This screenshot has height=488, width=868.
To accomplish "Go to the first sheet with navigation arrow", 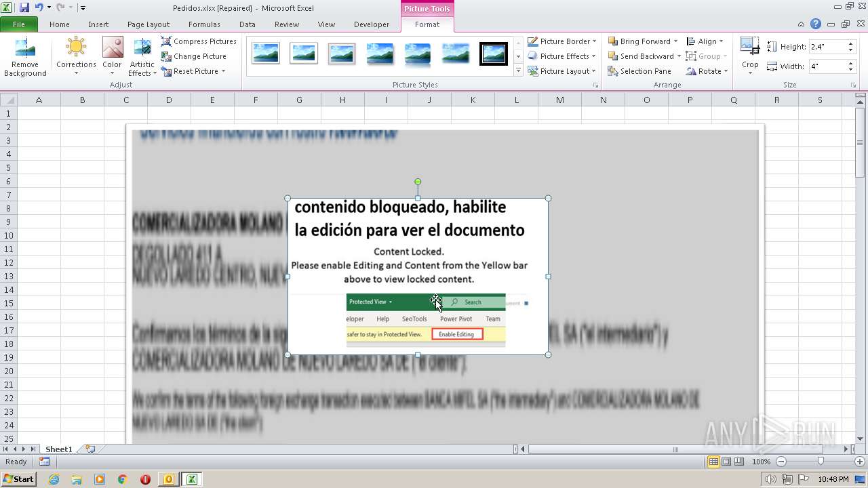I will (x=6, y=449).
